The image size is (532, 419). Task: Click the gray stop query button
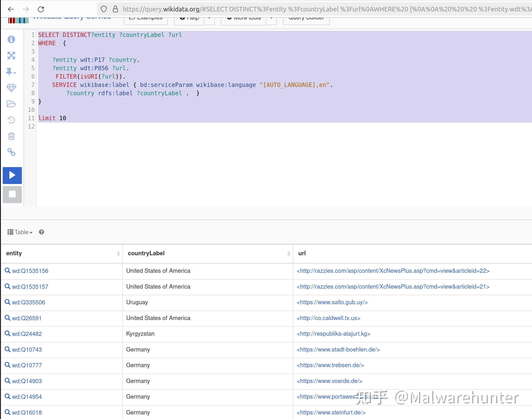12,194
